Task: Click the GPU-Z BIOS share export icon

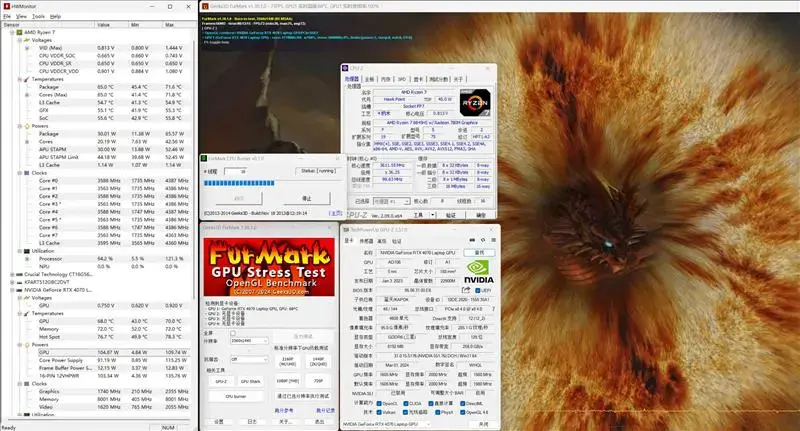Action: 466,290
